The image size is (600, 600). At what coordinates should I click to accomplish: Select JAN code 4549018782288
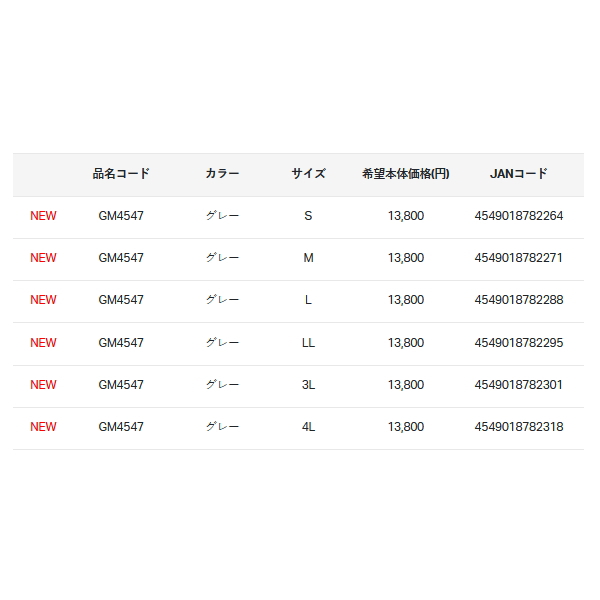518,300
